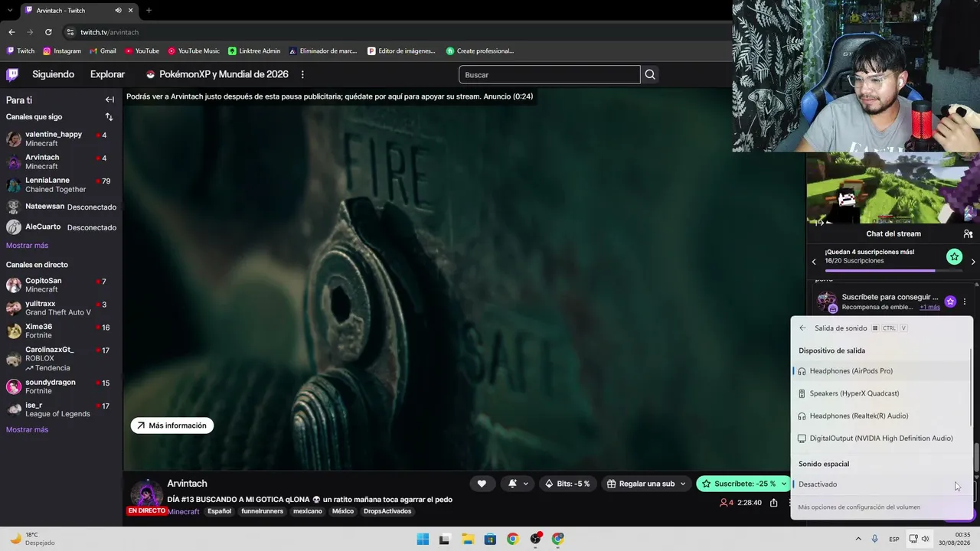Viewport: 980px width, 551px height.
Task: Click the subscription goal progress bar
Action: pos(893,270)
